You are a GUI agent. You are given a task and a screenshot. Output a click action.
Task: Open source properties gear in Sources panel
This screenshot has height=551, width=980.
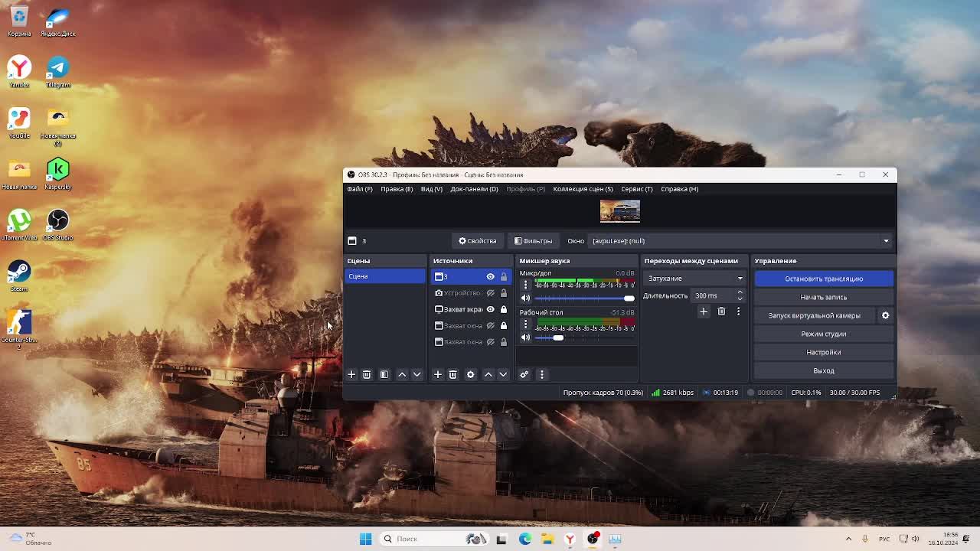(471, 374)
